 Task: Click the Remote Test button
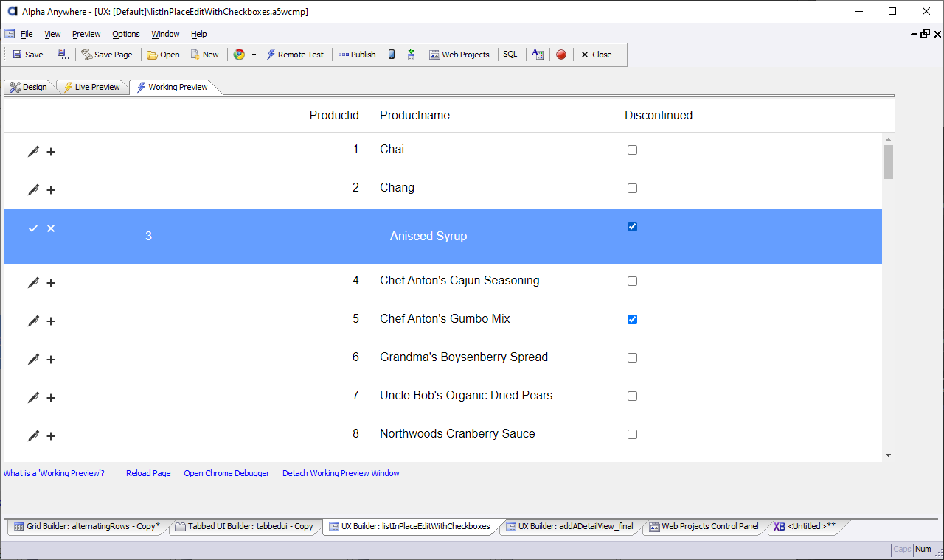click(295, 55)
